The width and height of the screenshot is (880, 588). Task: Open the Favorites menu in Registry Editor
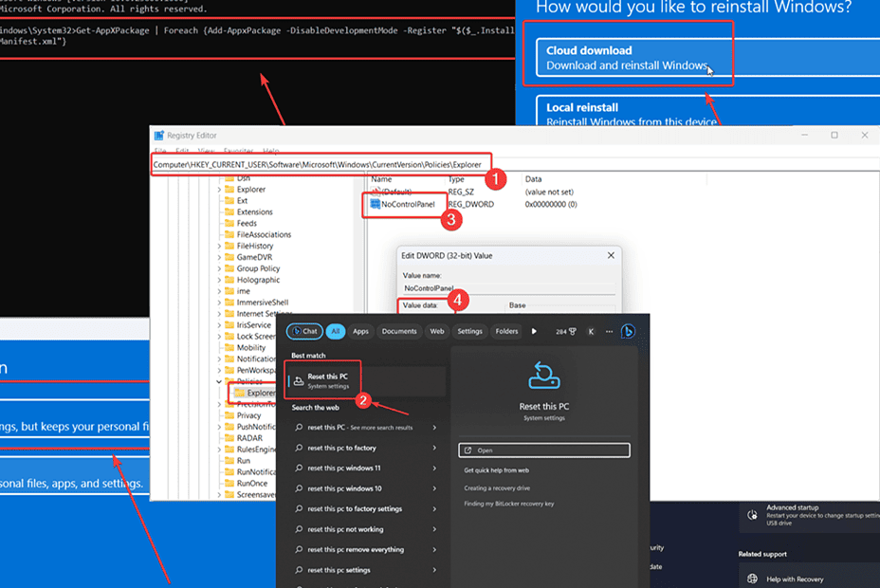tap(238, 151)
